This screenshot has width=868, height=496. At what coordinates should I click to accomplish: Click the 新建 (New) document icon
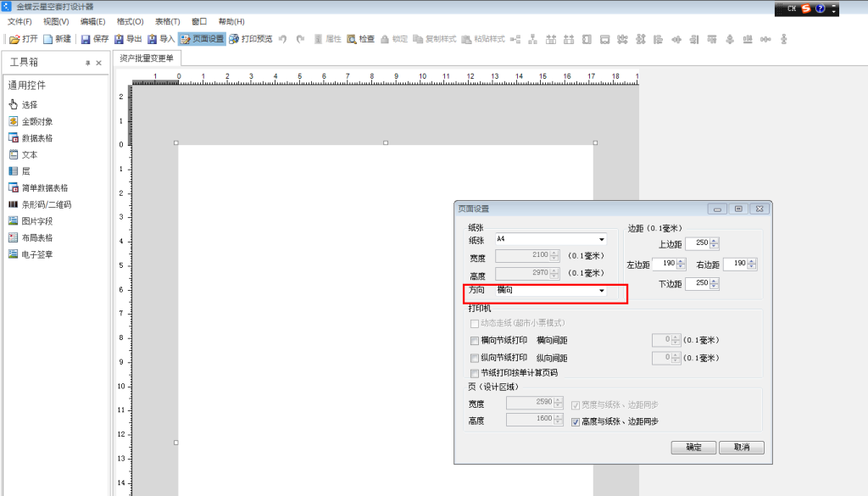(x=48, y=39)
